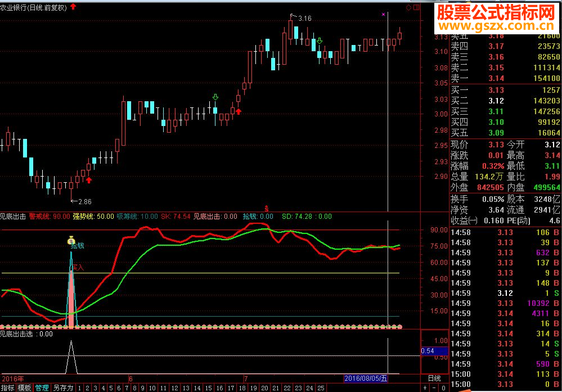Screen dimensions: 562x392
Task: Click the 卖一 3.14 ask row
Action: tap(505, 79)
